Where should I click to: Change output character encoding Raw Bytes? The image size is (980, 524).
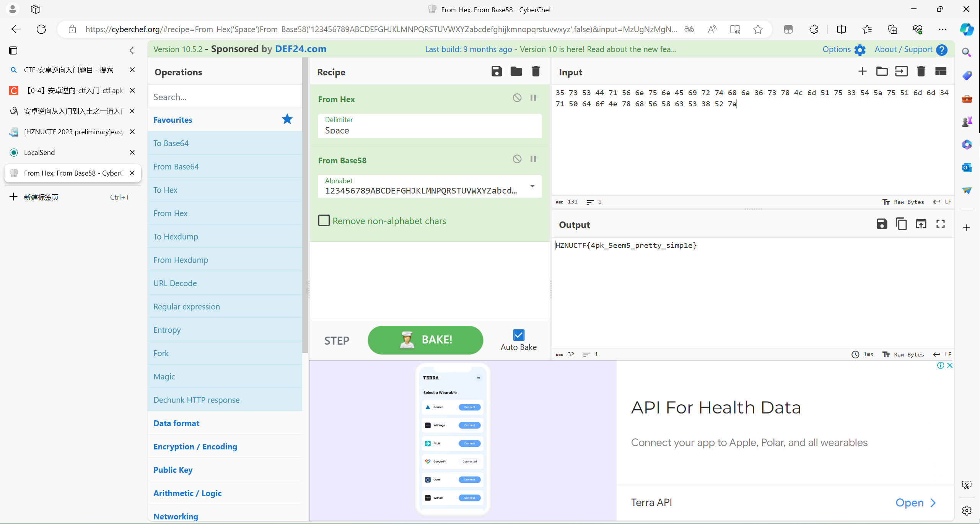click(x=903, y=355)
